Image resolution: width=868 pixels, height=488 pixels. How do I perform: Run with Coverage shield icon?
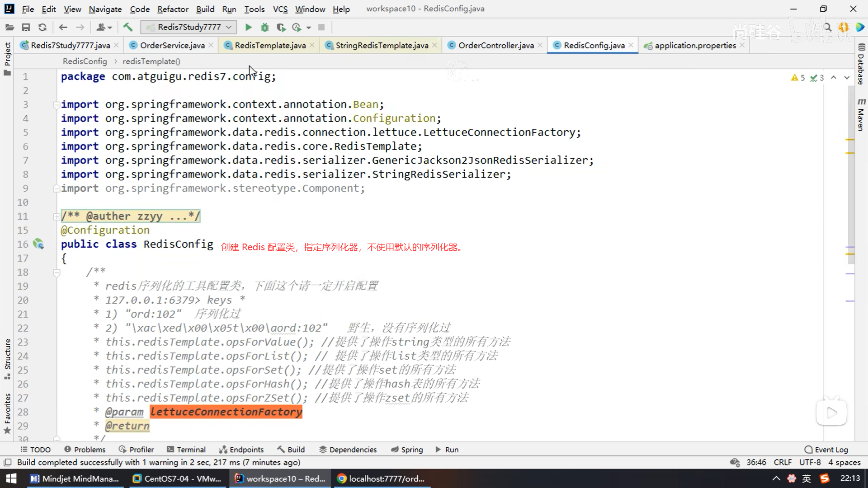coord(281,28)
